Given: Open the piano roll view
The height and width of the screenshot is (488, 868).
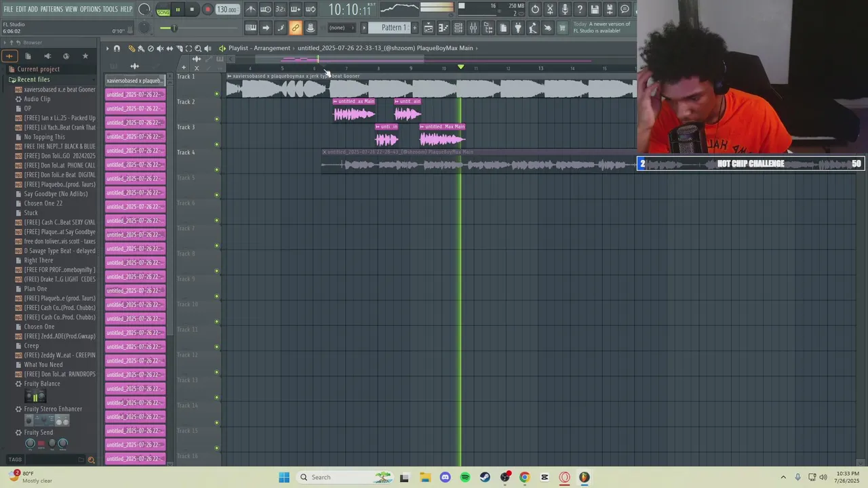Looking at the screenshot, I should pos(443,28).
